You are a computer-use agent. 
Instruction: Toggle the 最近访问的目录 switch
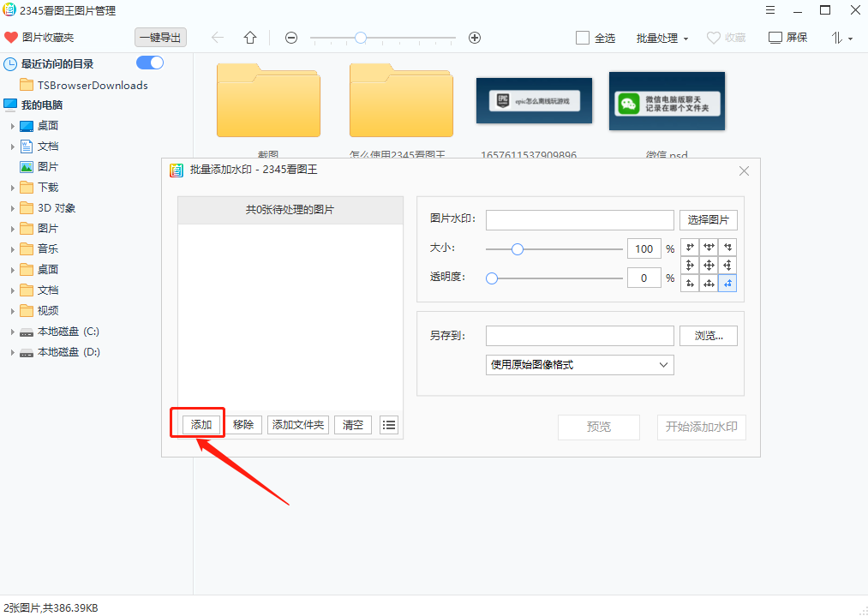150,63
